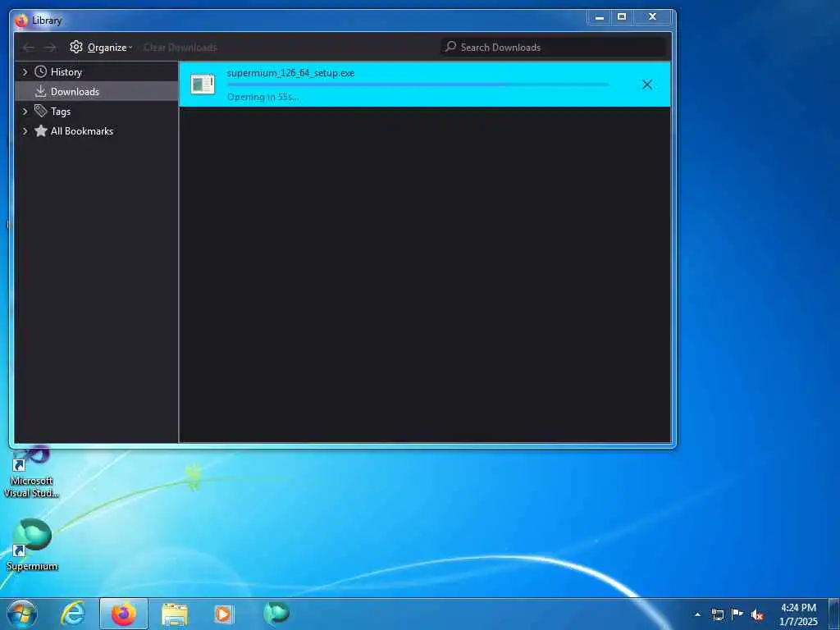The height and width of the screenshot is (630, 840).
Task: Expand the History tree node
Action: [x=25, y=72]
